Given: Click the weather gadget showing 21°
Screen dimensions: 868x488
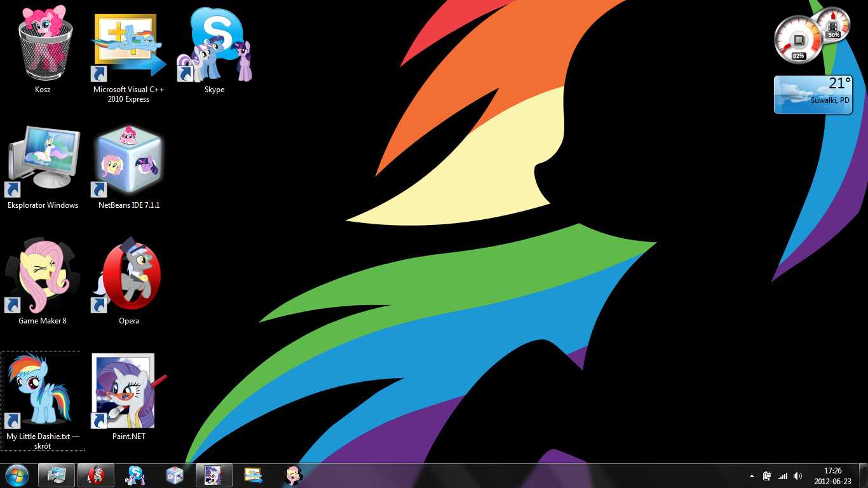Looking at the screenshot, I should (813, 95).
